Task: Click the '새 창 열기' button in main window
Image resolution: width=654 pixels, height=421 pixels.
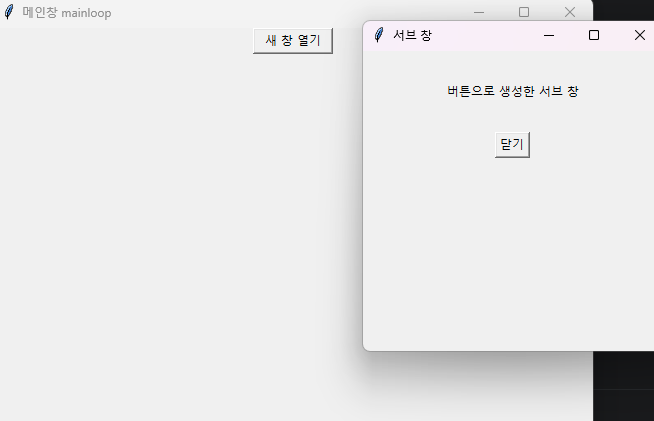Action: tap(293, 40)
